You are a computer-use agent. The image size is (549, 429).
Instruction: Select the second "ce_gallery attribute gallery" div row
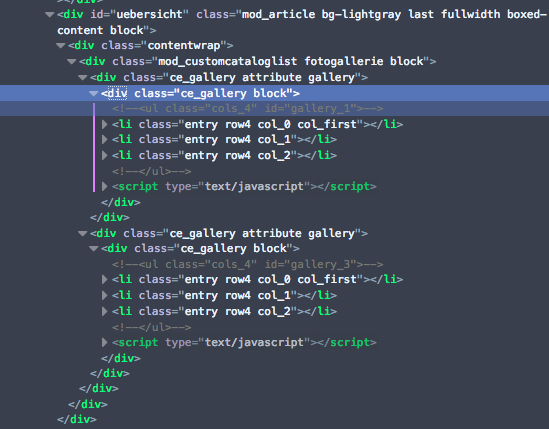point(229,233)
